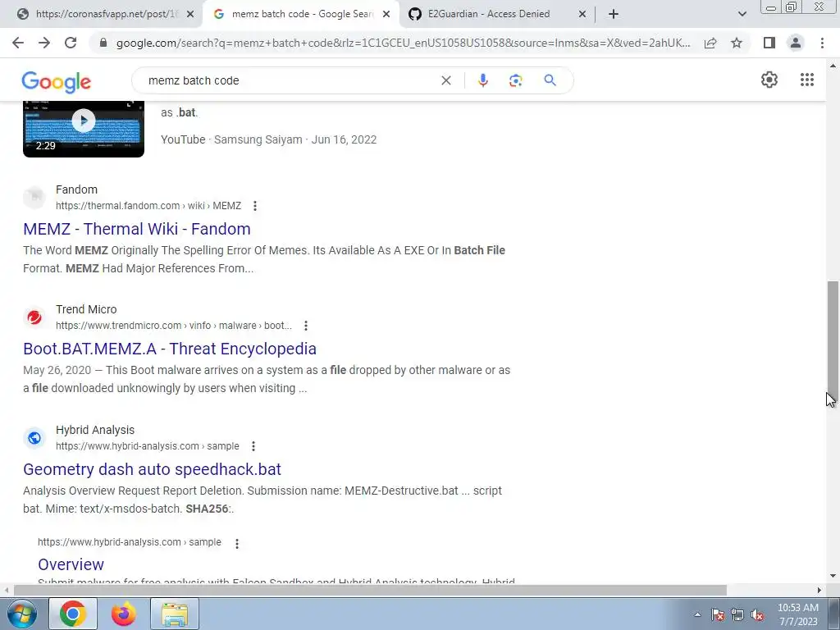This screenshot has width=840, height=630.
Task: Click the Hybrid Analysis favicon
Action: (34, 438)
